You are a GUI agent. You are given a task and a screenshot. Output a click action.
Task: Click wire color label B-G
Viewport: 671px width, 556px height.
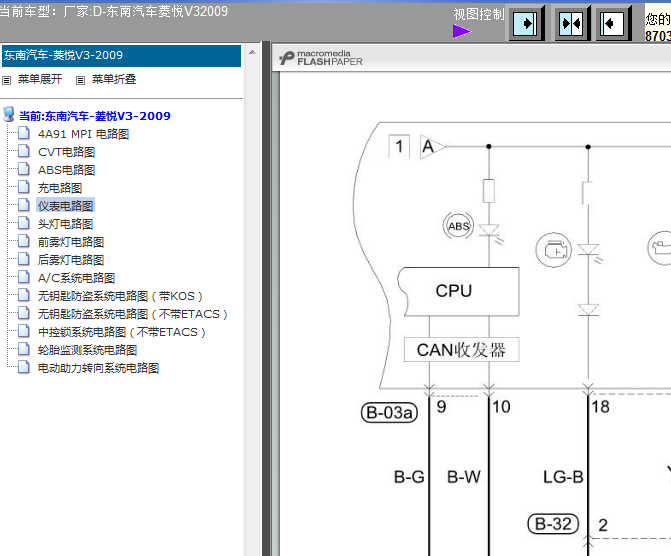click(x=409, y=477)
